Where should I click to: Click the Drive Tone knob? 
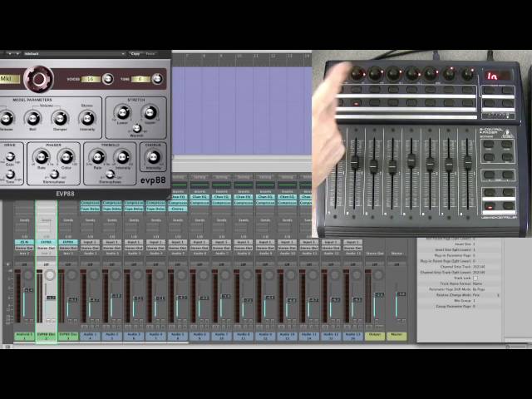[10, 174]
